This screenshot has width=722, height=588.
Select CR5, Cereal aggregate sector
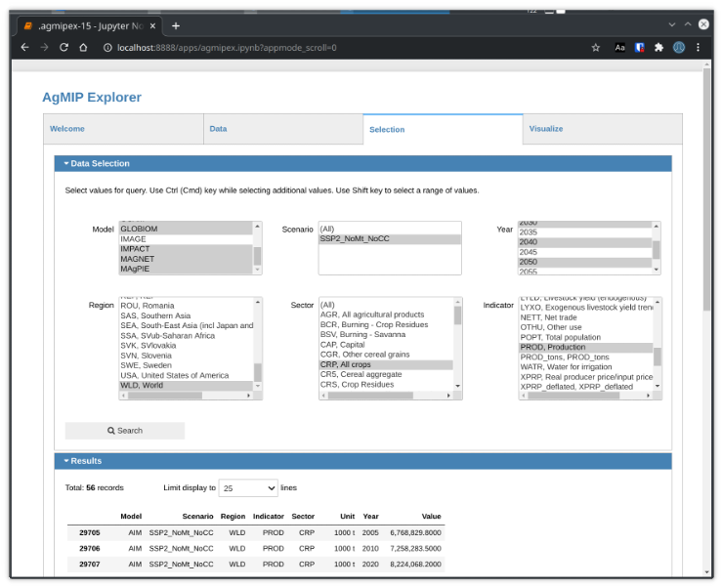coord(386,375)
